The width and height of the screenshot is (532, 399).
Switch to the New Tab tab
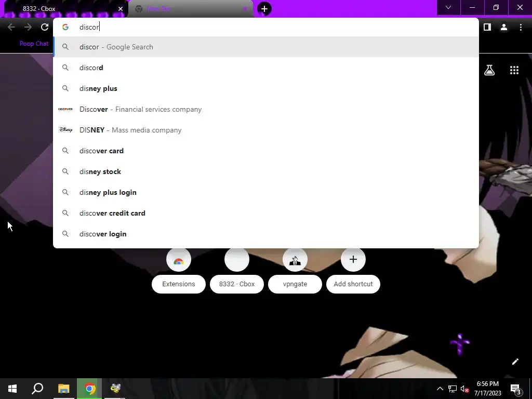(191, 9)
